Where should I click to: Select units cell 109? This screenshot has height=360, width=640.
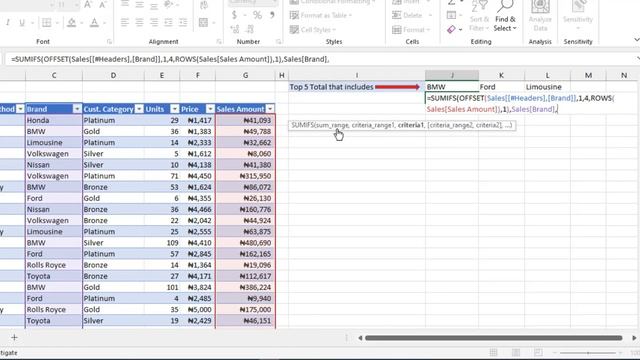click(162, 243)
